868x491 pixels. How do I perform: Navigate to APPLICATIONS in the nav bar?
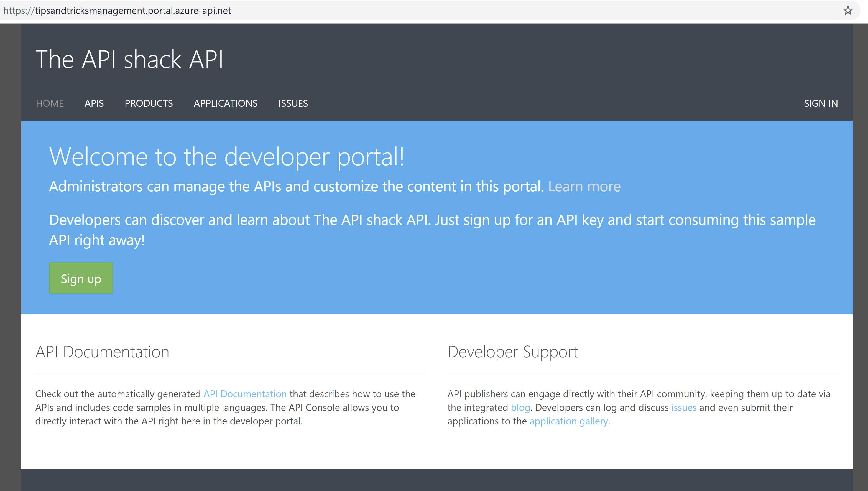point(226,103)
